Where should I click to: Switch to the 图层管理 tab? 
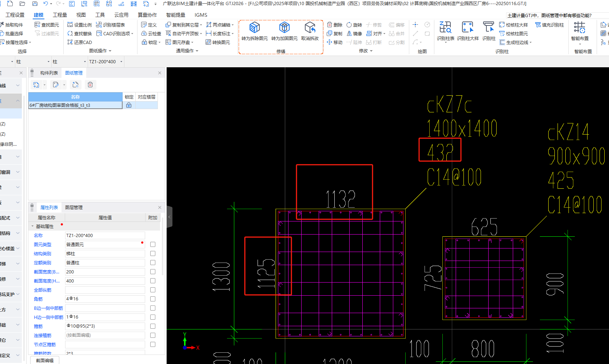click(74, 207)
